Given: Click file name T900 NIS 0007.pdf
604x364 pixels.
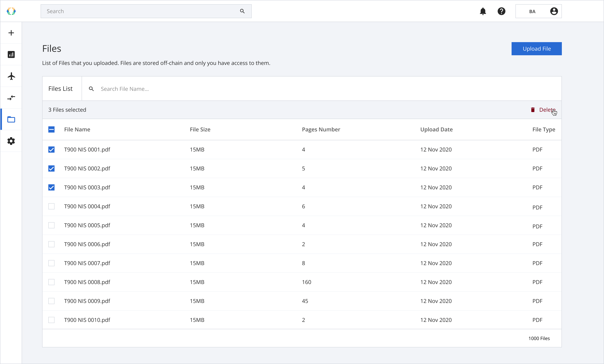Looking at the screenshot, I should 87,263.
